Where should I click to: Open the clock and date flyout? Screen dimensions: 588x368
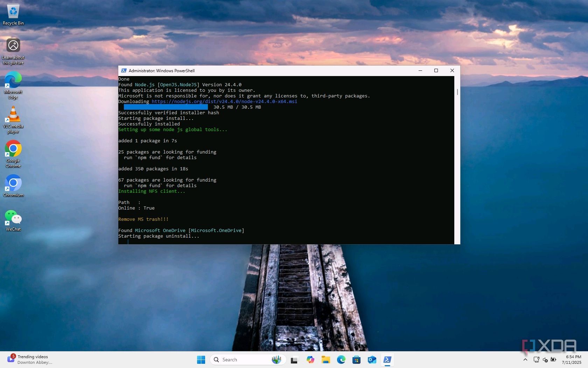pos(571,360)
